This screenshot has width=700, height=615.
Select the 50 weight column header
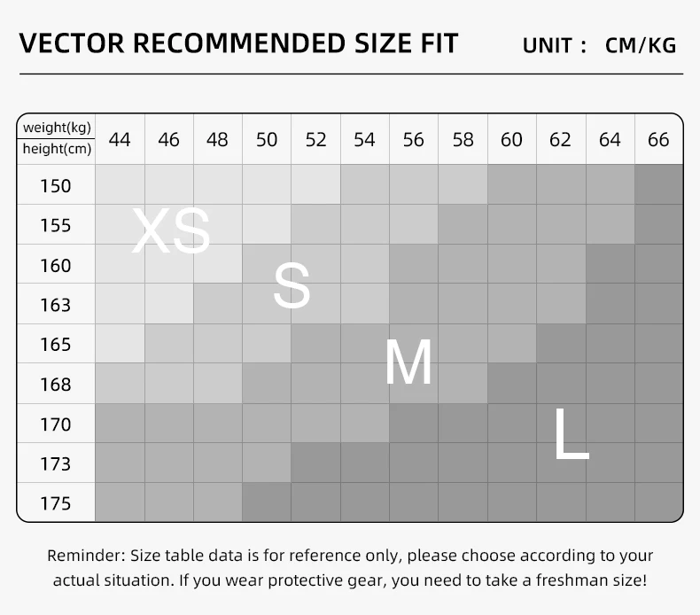coord(267,139)
